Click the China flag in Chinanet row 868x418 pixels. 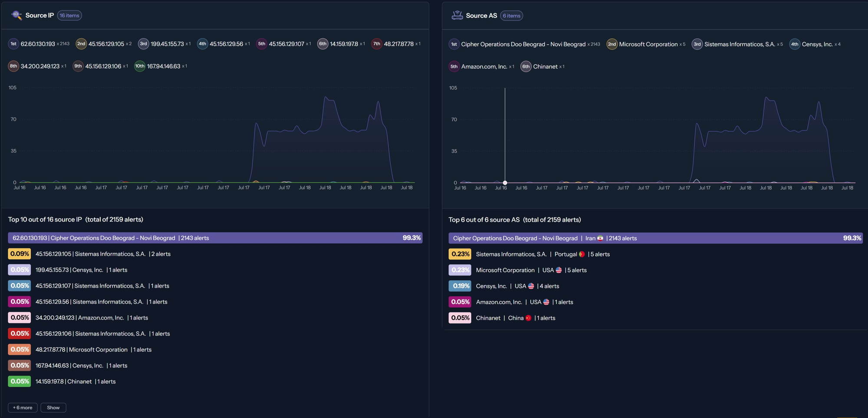coord(528,318)
